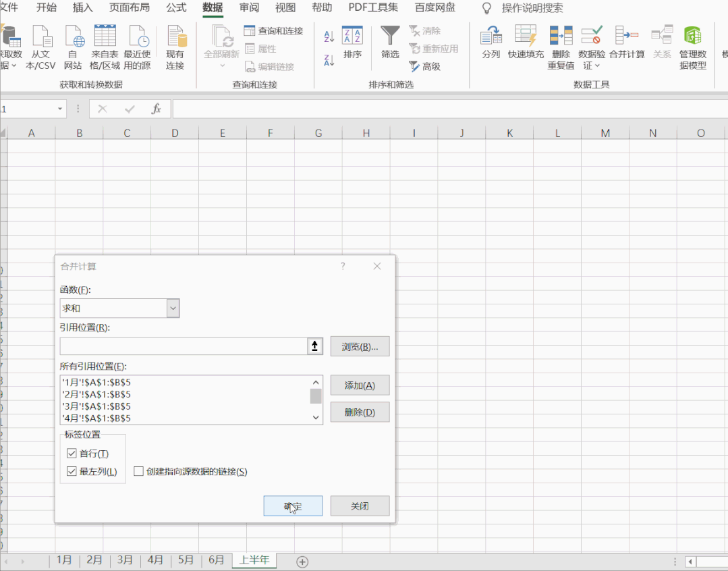Image resolution: width=728 pixels, height=571 pixels.
Task: Click the fx insert function icon
Action: [x=156, y=109]
